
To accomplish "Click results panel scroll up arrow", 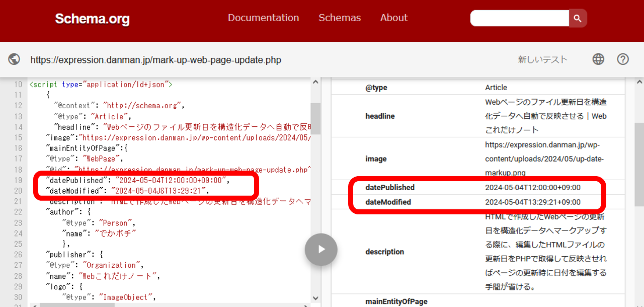I will (639, 82).
